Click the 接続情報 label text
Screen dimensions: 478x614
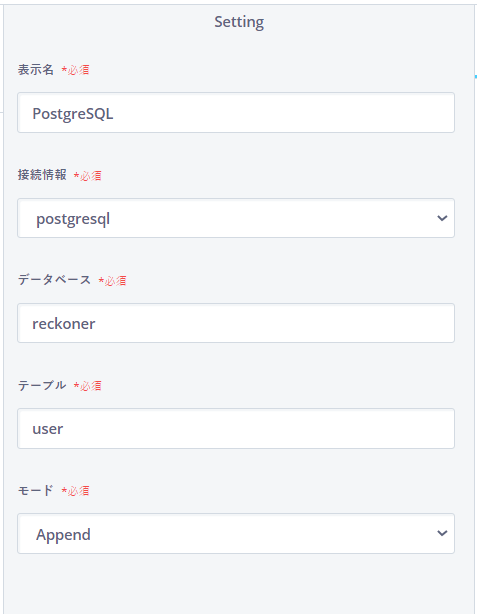pyautogui.click(x=42, y=175)
